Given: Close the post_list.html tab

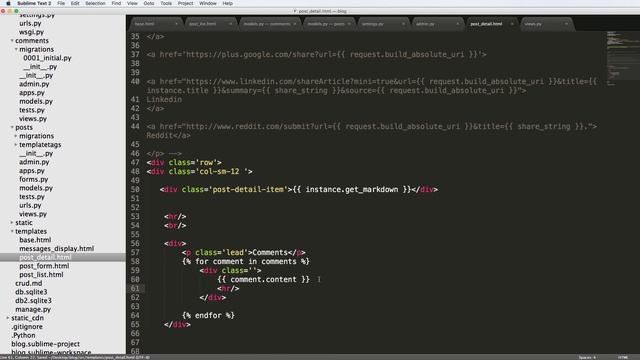Looking at the screenshot, I should [230, 24].
